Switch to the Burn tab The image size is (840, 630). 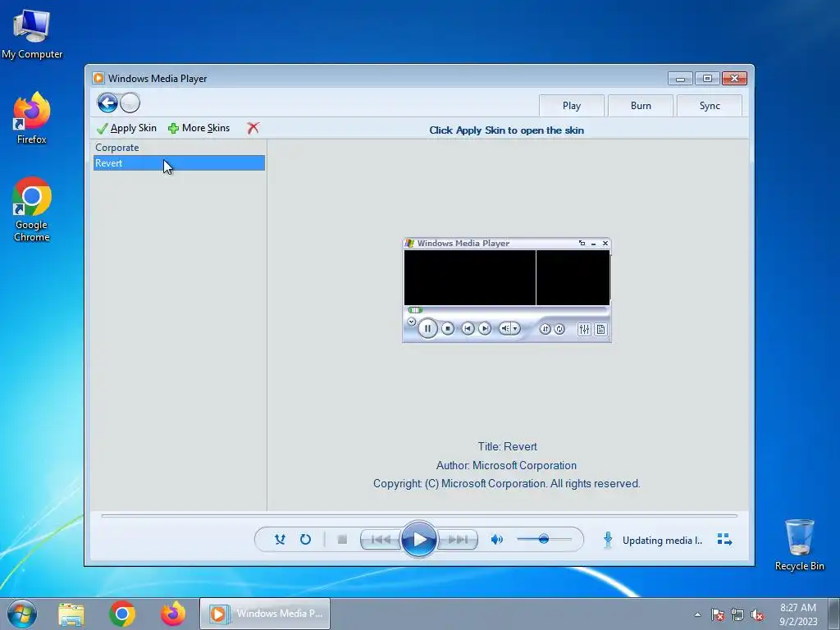[641, 106]
